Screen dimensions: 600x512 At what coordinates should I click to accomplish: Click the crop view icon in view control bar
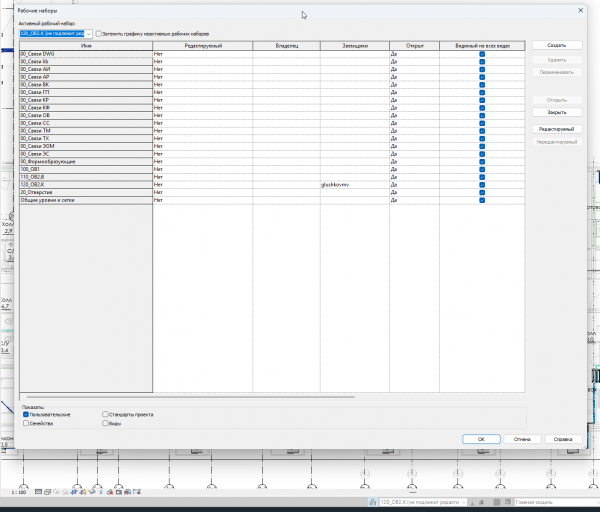click(74, 492)
